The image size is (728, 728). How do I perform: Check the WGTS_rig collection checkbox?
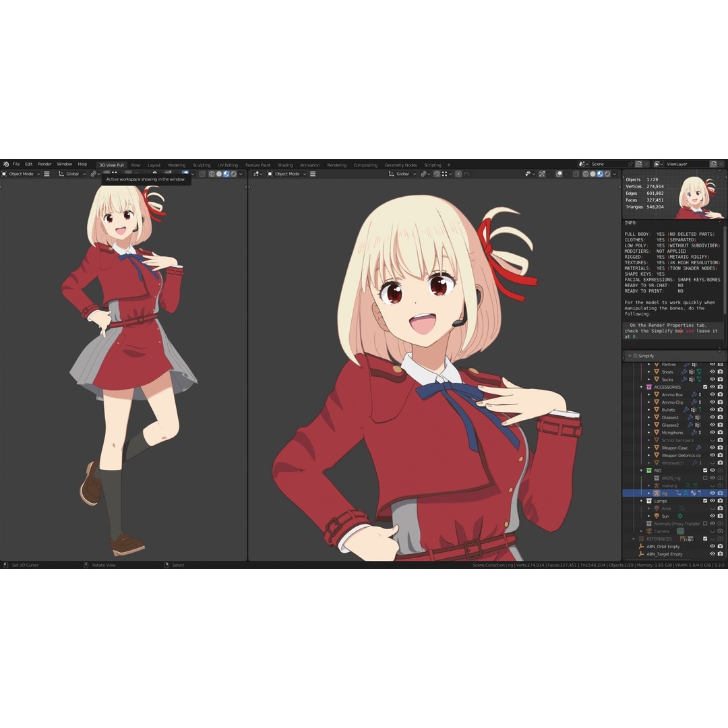point(705,478)
